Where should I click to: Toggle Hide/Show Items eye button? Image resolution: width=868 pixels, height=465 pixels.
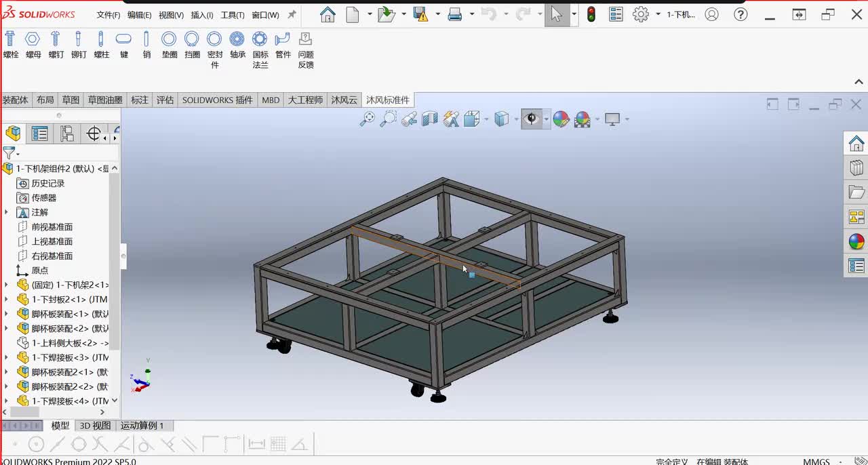click(x=532, y=119)
